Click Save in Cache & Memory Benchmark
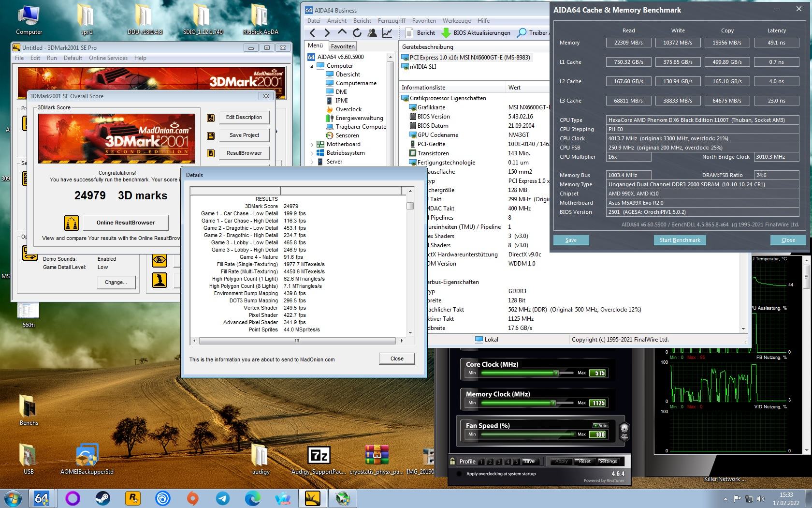 click(571, 240)
